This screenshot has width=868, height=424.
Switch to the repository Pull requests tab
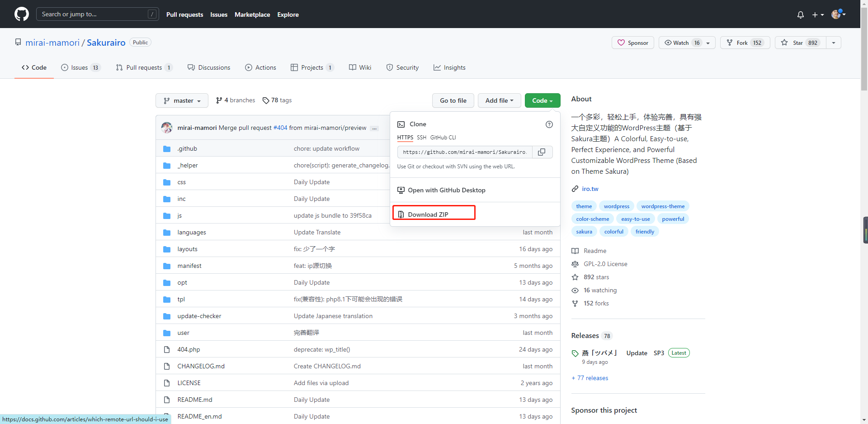click(x=144, y=67)
